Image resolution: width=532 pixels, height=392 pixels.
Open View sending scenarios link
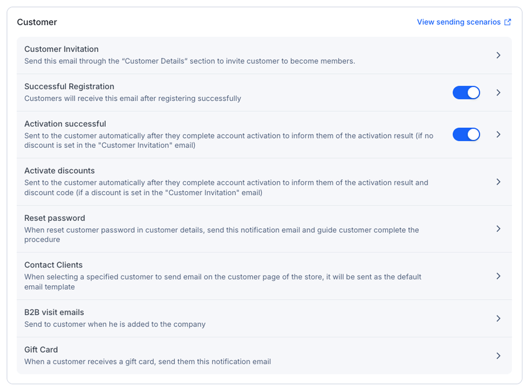click(x=458, y=22)
